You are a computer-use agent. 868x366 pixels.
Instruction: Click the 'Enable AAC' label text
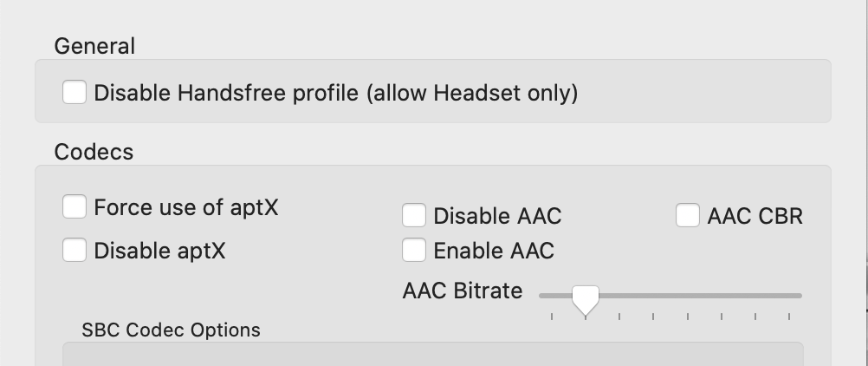pyautogui.click(x=494, y=251)
